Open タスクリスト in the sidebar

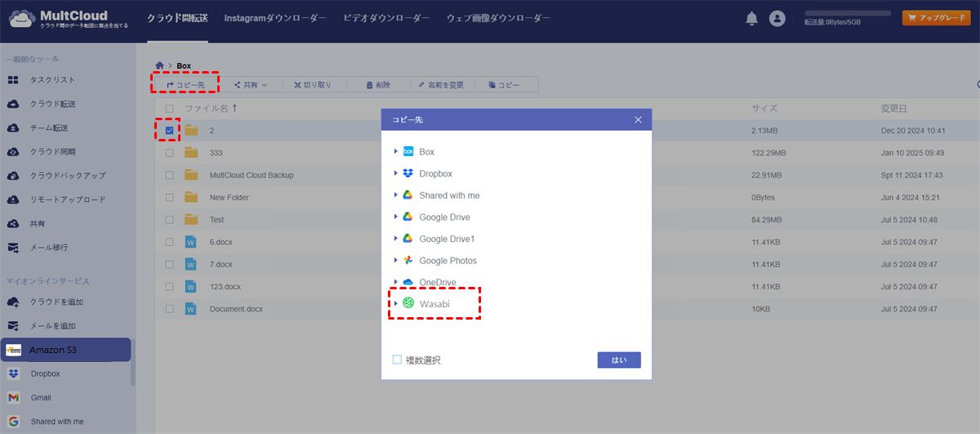pyautogui.click(x=52, y=80)
